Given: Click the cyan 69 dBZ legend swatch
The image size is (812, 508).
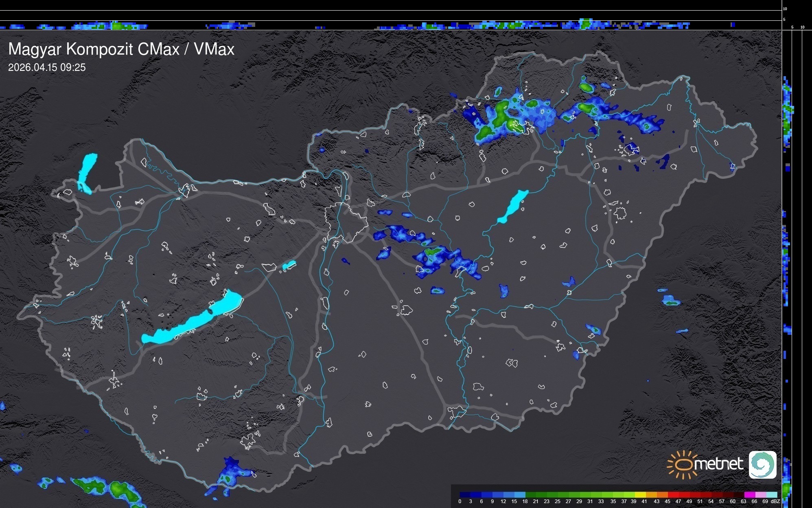Looking at the screenshot, I should click(x=772, y=495).
